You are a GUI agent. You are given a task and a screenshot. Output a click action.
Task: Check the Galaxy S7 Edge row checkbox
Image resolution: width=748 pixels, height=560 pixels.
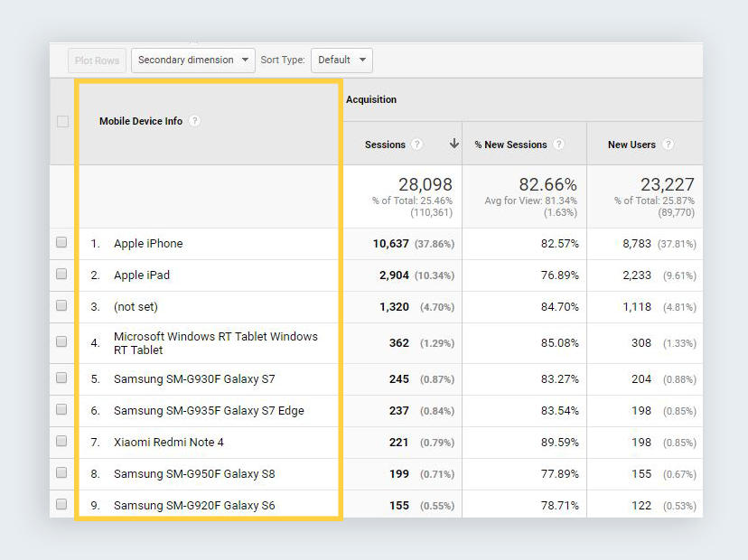click(61, 409)
